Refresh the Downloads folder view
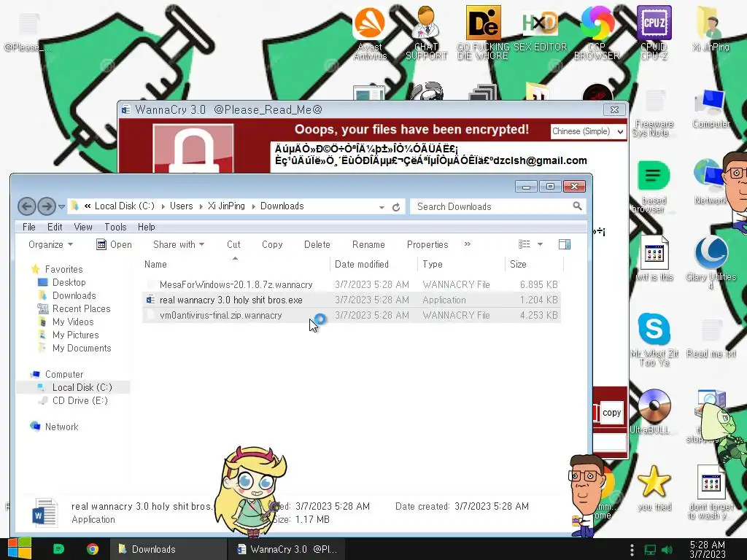747x560 pixels. [396, 207]
